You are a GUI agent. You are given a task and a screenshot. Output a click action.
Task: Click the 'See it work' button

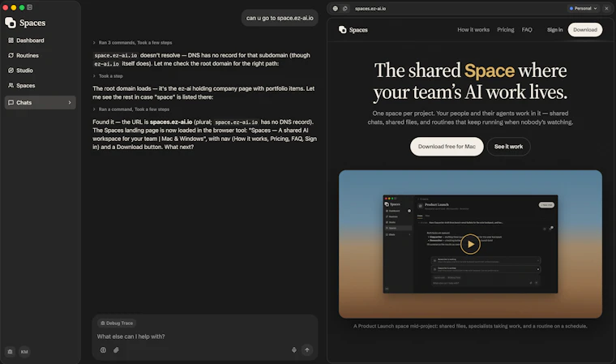point(508,147)
